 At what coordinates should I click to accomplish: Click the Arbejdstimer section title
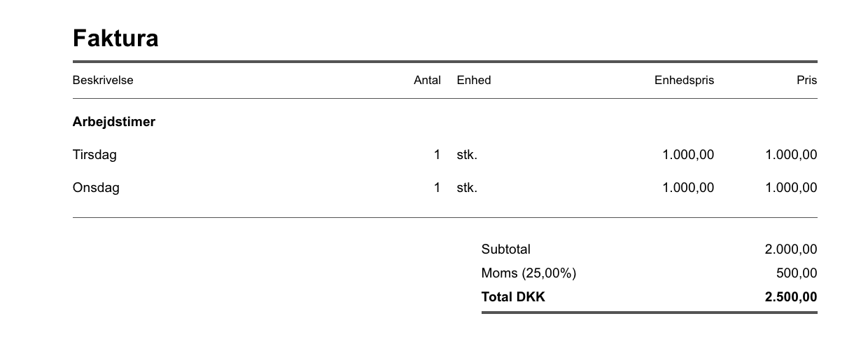coord(114,122)
